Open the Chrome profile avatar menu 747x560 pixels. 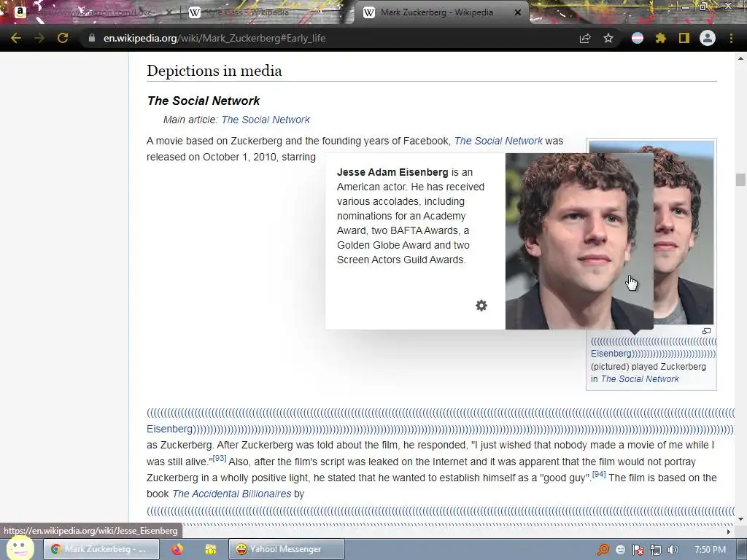[708, 38]
